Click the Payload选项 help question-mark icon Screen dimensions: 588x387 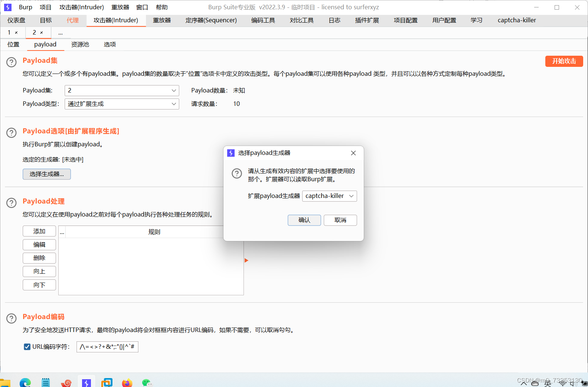(x=12, y=133)
